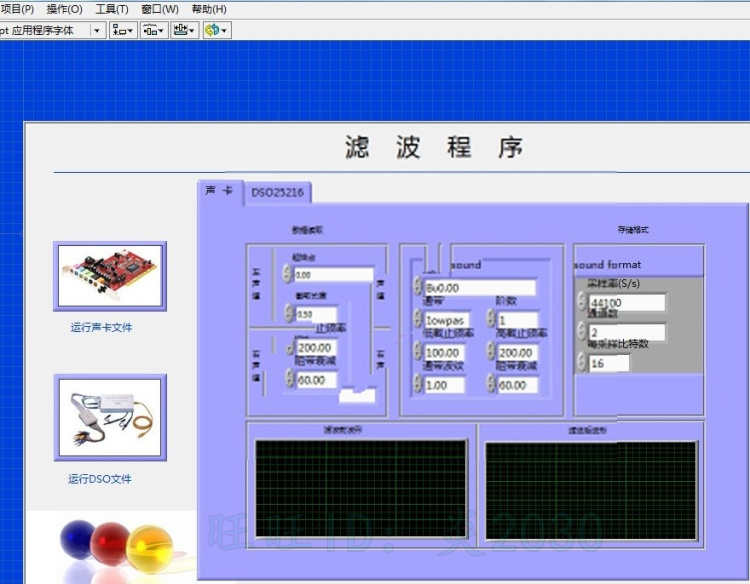Click stepper of 低截止频率 100.00
This screenshot has height=584, width=750.
(418, 352)
